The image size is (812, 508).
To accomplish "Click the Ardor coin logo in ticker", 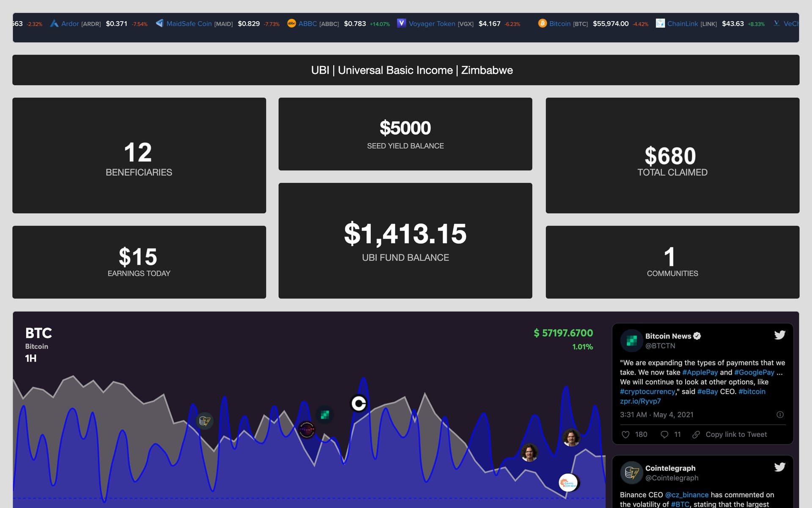I will coord(54,23).
